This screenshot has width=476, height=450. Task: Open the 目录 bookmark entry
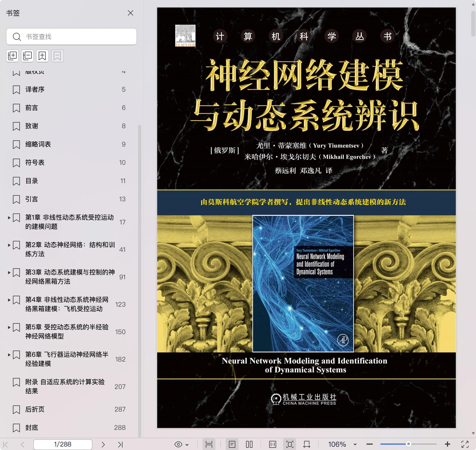tap(32, 181)
